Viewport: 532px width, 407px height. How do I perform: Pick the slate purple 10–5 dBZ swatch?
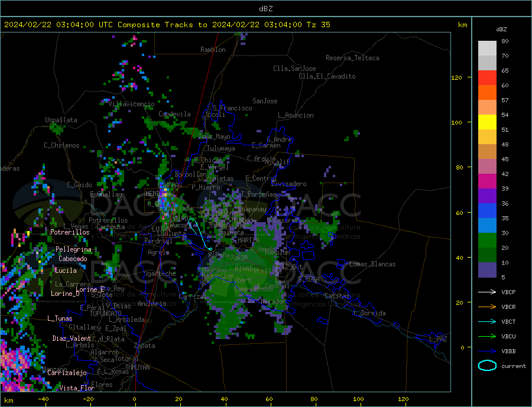[x=487, y=269]
